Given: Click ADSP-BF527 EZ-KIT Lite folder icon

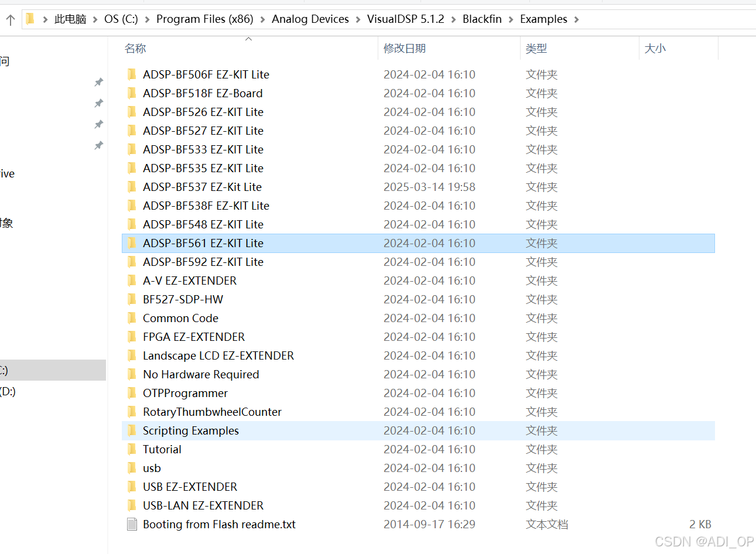Looking at the screenshot, I should [132, 131].
